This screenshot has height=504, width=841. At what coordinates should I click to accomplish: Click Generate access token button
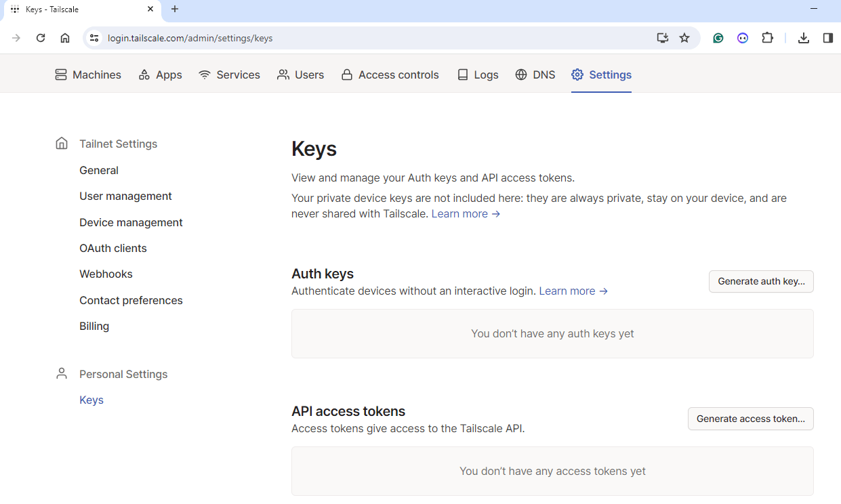[x=751, y=419]
